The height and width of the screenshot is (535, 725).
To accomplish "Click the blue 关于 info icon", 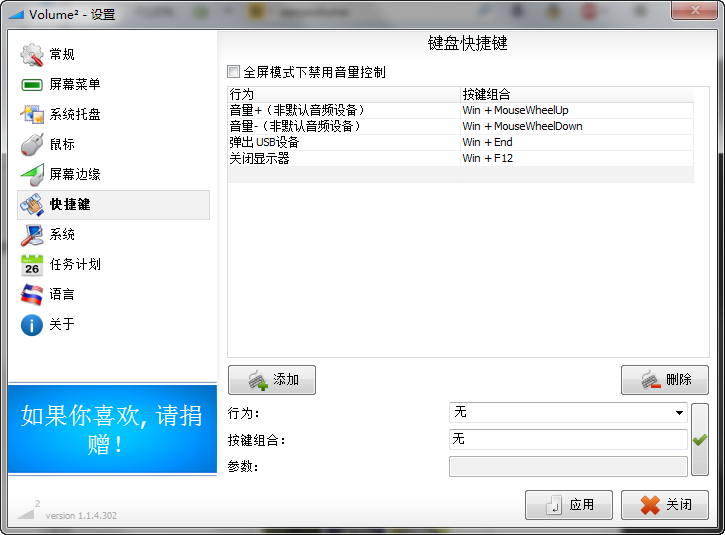I will tap(31, 325).
